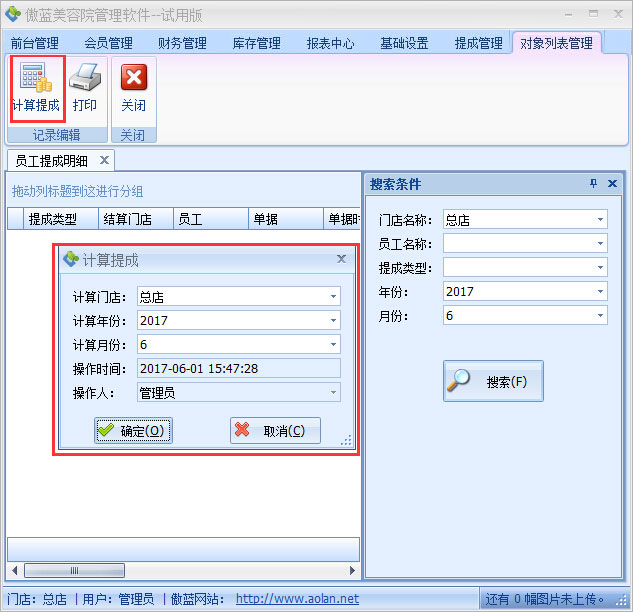The height and width of the screenshot is (612, 633).
Task: Click the 操作时间 field
Action: coord(239,368)
